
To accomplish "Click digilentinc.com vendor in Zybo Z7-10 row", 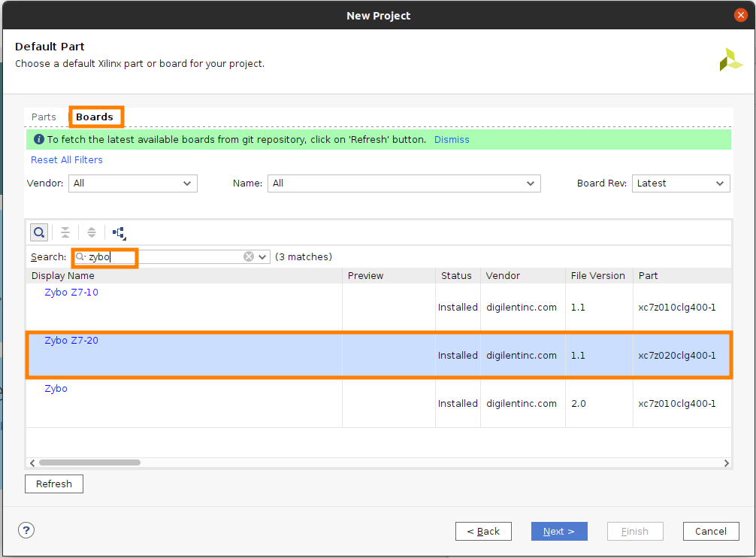I will point(522,308).
